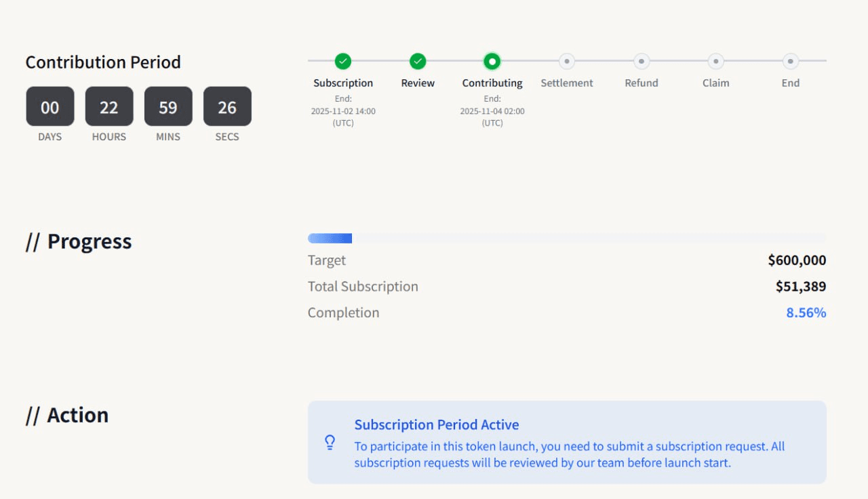Image resolution: width=868 pixels, height=499 pixels.
Task: Click the blue funding progress bar
Action: (x=330, y=238)
